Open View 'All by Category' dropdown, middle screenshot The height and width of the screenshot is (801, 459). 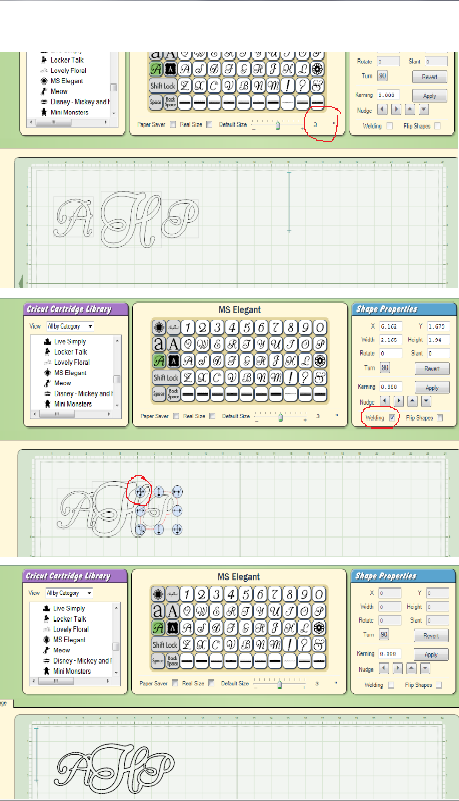(x=70, y=326)
